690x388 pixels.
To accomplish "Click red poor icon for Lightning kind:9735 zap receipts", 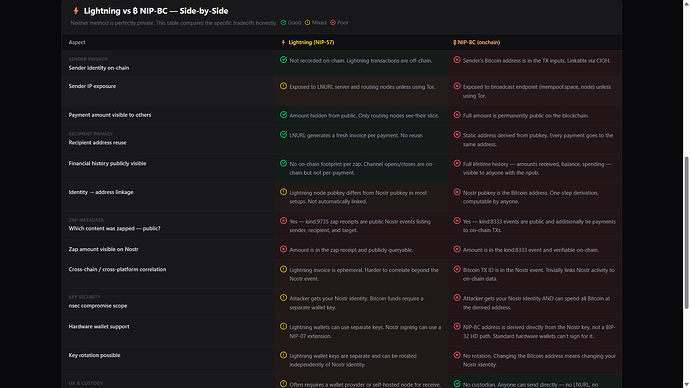I will pos(283,220).
